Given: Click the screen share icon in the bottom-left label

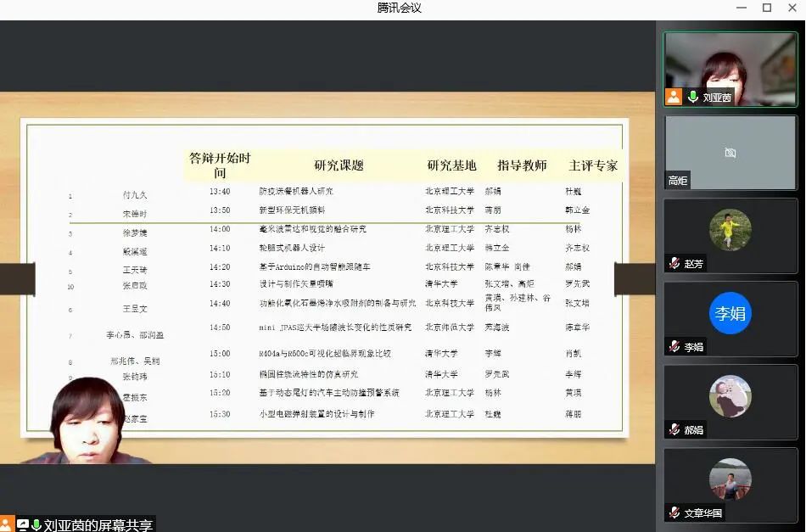Looking at the screenshot, I should coord(22,525).
